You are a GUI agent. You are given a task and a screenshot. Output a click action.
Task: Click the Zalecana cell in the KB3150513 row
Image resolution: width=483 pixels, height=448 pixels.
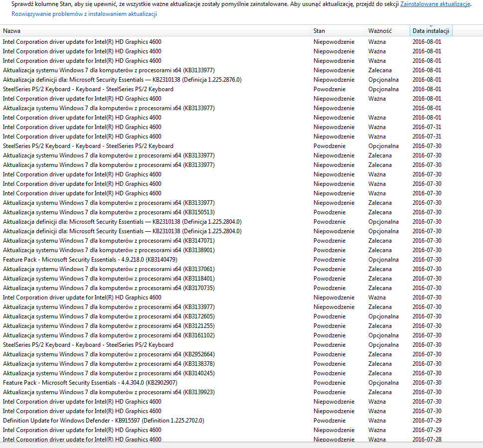[380, 212]
